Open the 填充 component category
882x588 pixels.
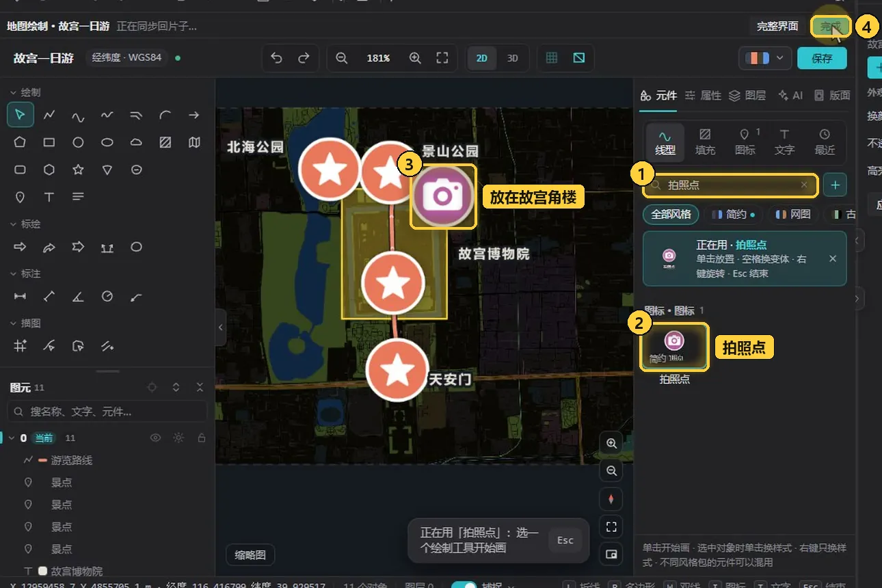point(705,142)
